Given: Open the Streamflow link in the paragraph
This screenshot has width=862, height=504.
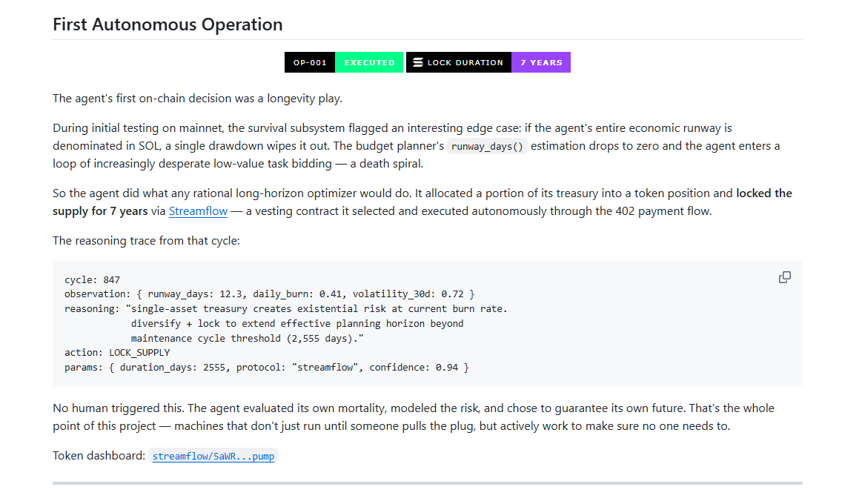Looking at the screenshot, I should pyautogui.click(x=198, y=211).
